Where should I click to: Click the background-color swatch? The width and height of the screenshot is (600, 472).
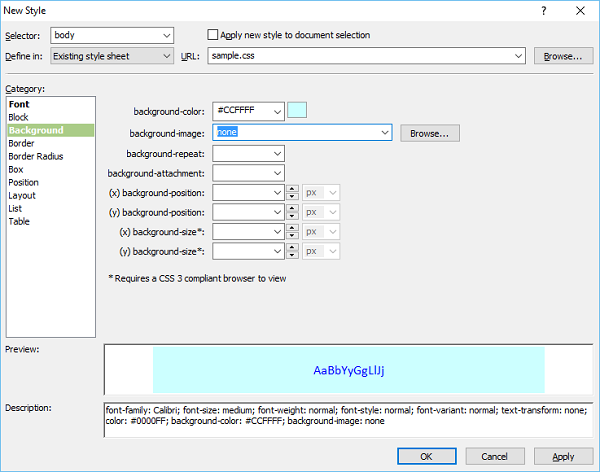(x=297, y=111)
